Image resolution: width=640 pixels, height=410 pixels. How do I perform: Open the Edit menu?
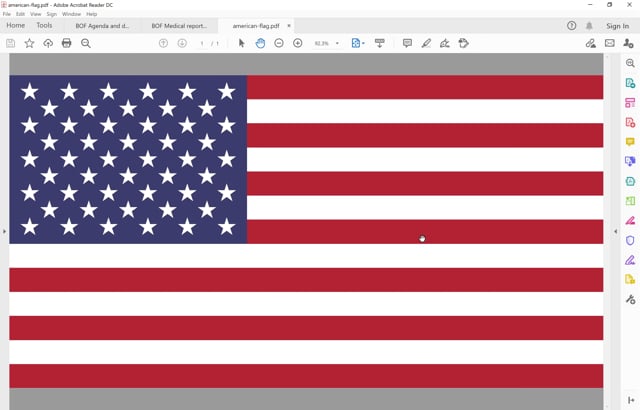20,14
